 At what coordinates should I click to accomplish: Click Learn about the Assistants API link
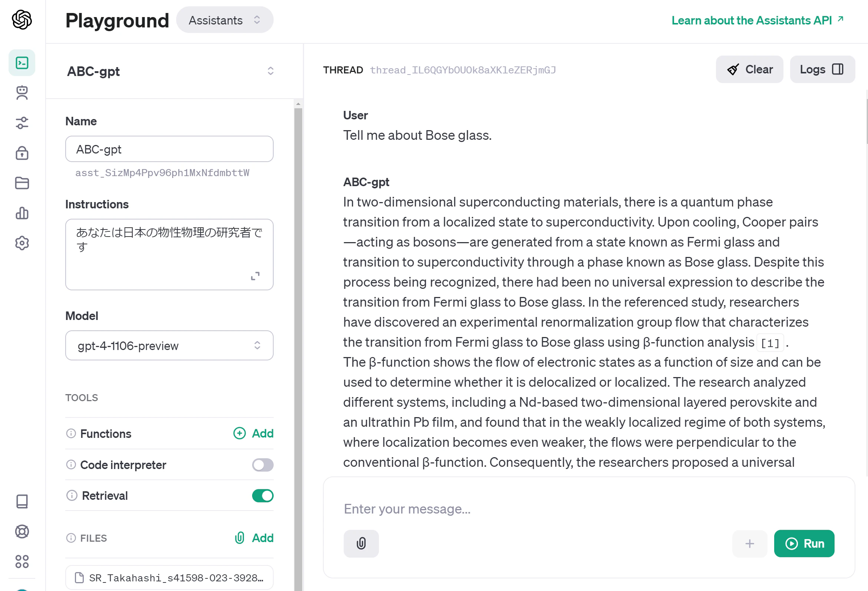[758, 20]
